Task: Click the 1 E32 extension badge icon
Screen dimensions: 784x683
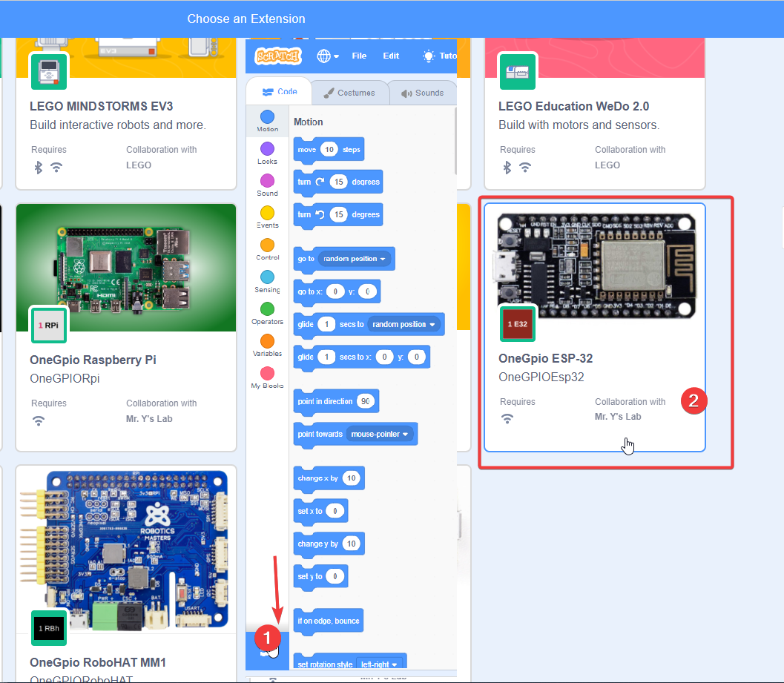Action: pyautogui.click(x=518, y=323)
